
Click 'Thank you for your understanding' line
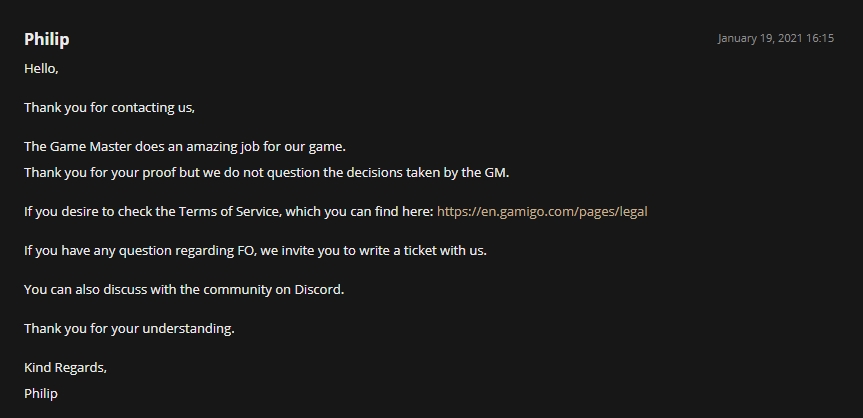click(x=129, y=328)
